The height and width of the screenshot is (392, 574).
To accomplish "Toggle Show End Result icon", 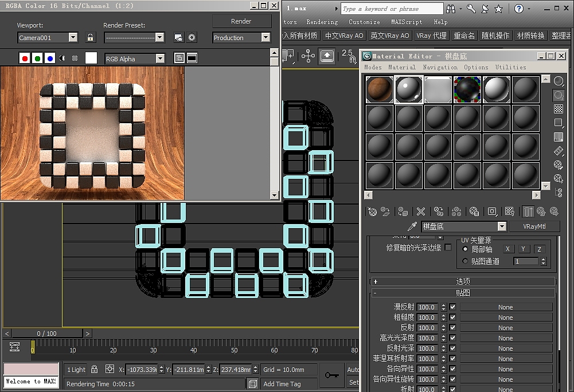I will coord(528,211).
